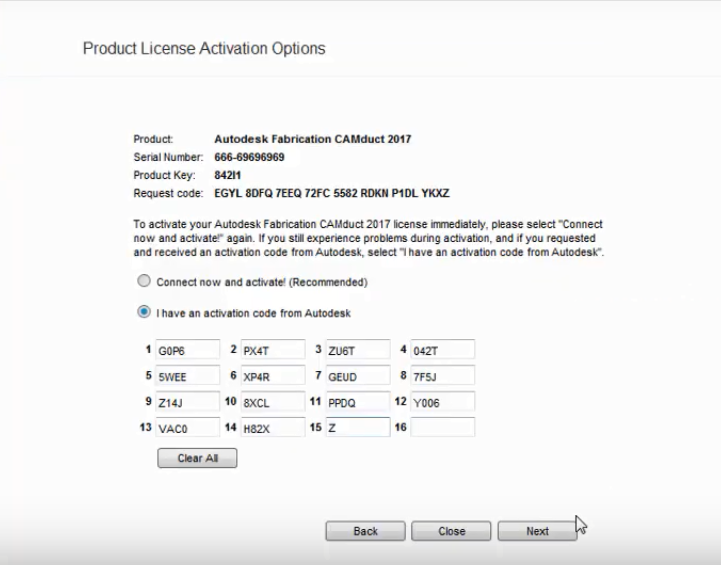
Task: Click activation code field 12 containing Y006
Action: coord(442,401)
